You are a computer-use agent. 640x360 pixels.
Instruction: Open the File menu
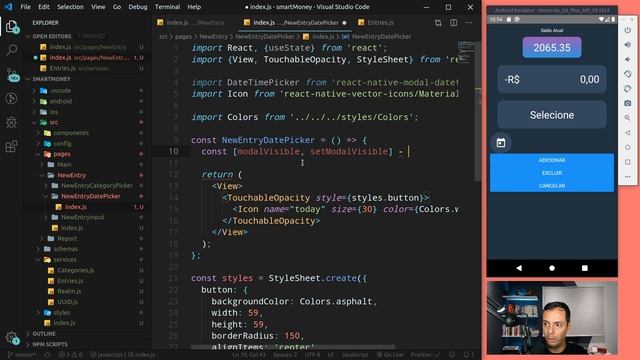[x=25, y=7]
